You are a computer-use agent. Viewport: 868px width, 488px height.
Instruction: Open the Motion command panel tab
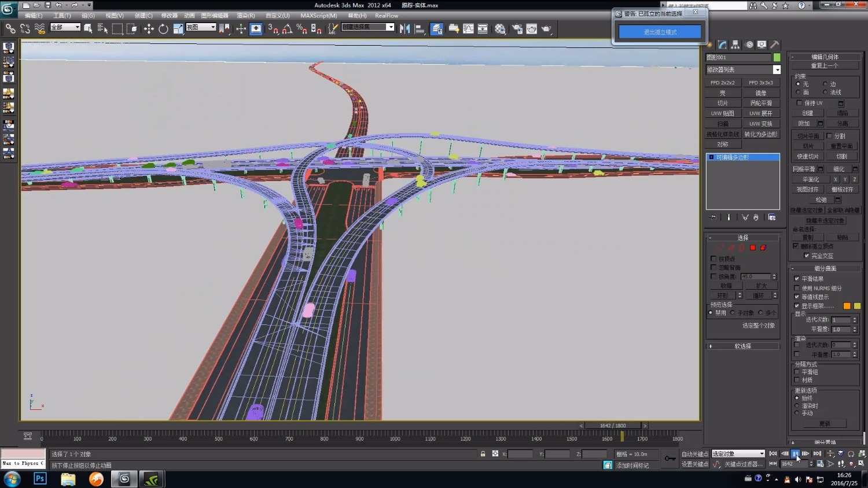[749, 45]
